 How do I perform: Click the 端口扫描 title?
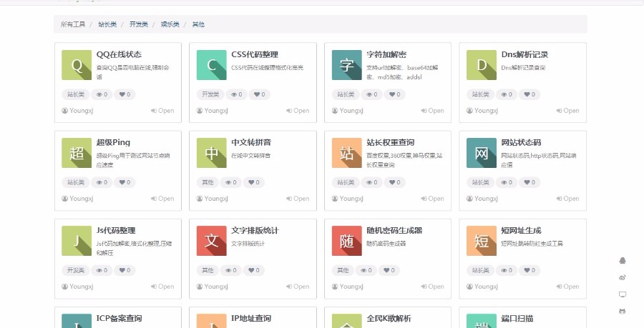517,318
